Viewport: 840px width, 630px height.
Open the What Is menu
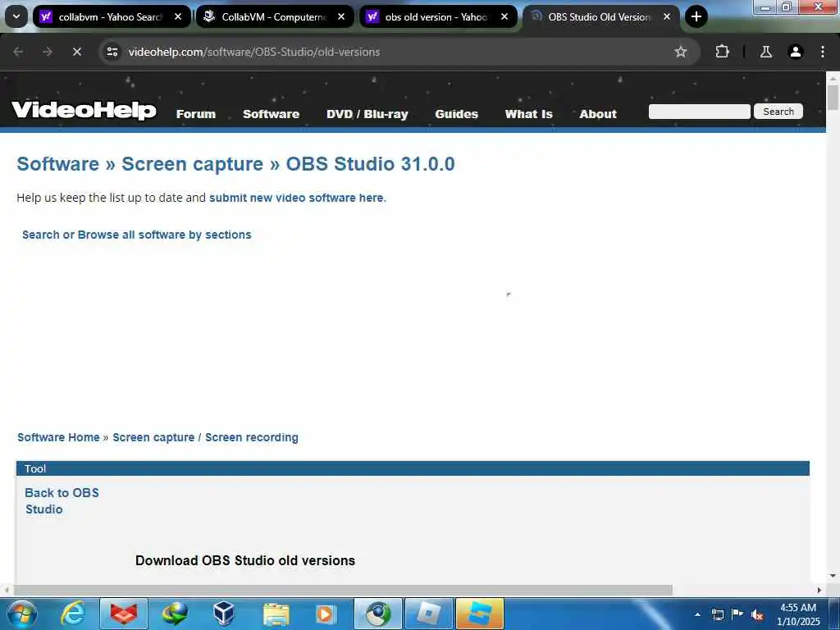529,114
